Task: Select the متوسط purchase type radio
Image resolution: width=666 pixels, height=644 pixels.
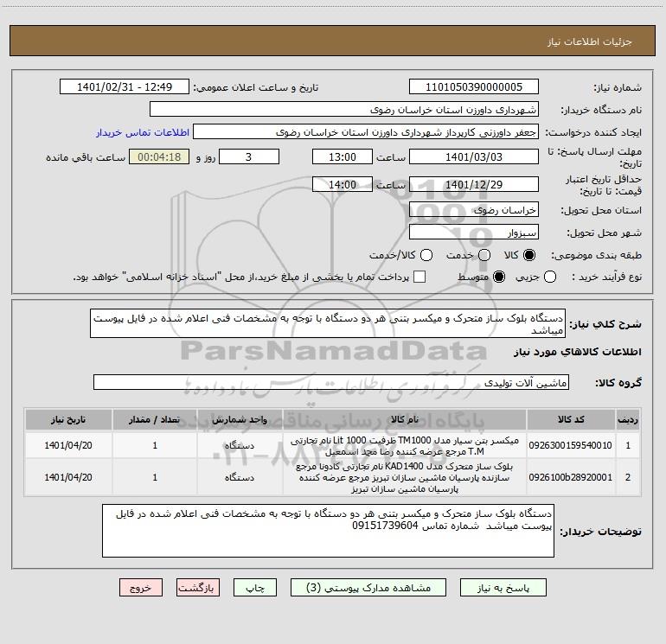Action: coord(499,277)
